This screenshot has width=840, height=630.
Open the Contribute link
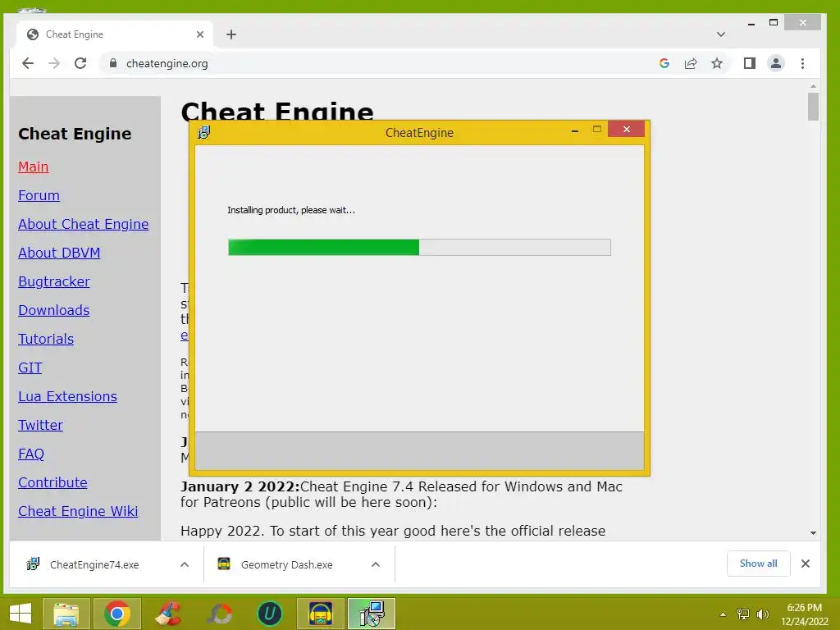[x=53, y=482]
